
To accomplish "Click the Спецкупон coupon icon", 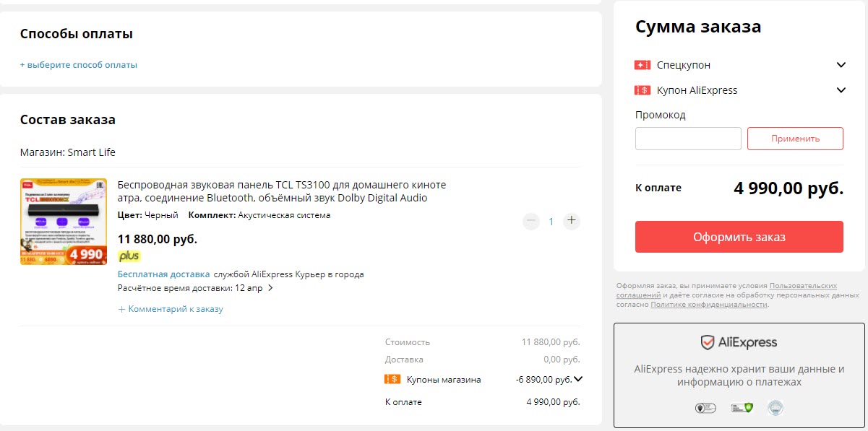I will click(643, 64).
